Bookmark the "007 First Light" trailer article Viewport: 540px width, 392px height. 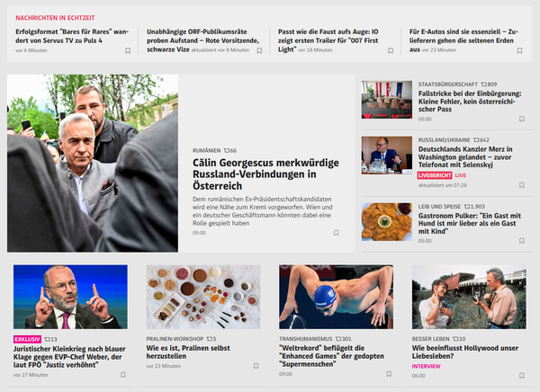point(391,50)
